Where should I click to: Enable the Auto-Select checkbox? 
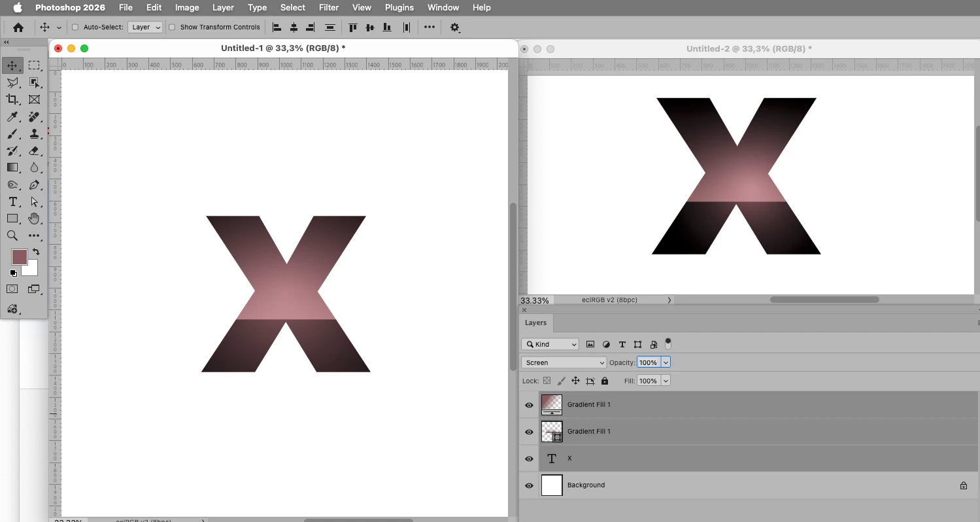pyautogui.click(x=75, y=27)
